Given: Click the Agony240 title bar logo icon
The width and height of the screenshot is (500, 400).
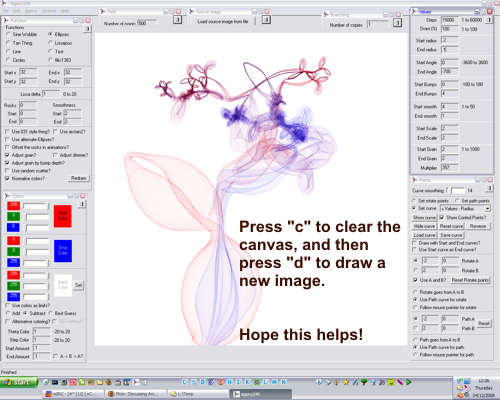Looking at the screenshot, I should click(x=4, y=3).
